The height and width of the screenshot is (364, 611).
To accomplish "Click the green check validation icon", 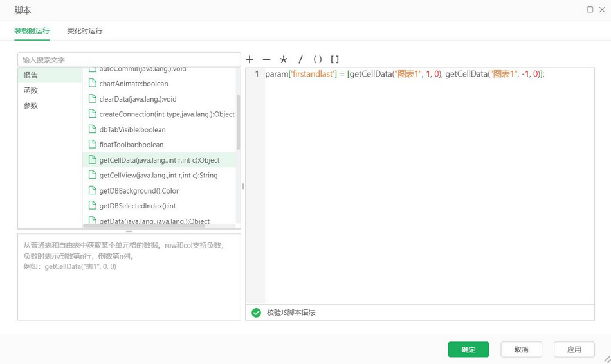I will click(256, 313).
